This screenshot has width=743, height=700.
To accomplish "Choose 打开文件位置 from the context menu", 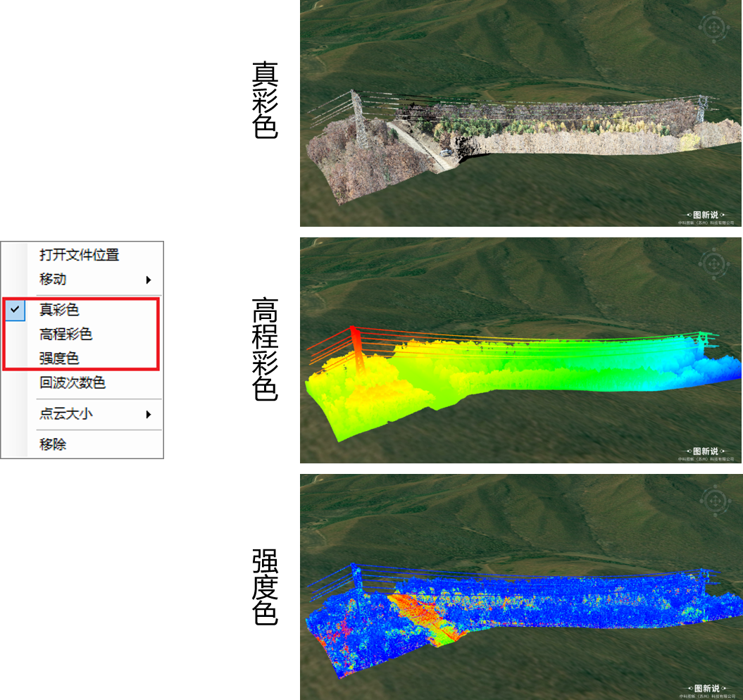I will point(79,255).
